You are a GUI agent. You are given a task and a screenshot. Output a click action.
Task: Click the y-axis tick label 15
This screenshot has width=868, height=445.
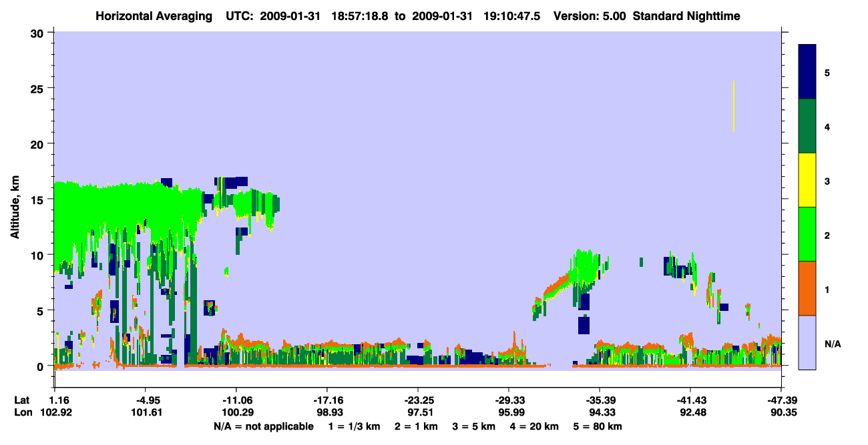(38, 199)
